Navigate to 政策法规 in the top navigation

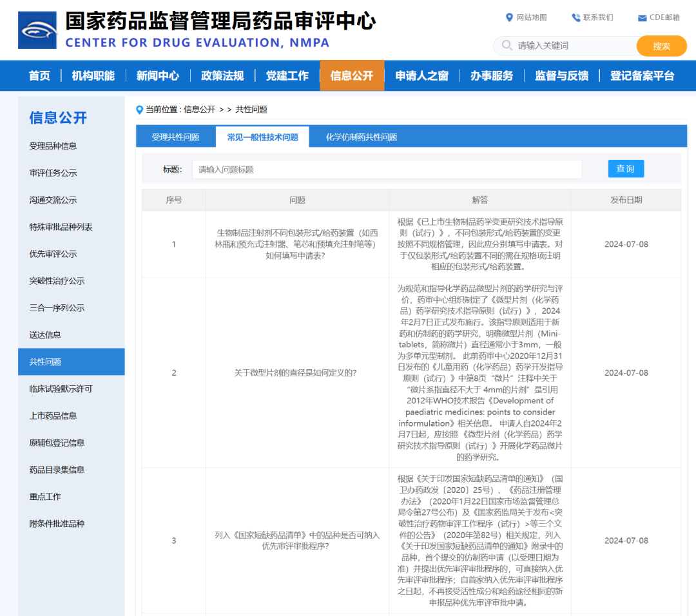222,75
